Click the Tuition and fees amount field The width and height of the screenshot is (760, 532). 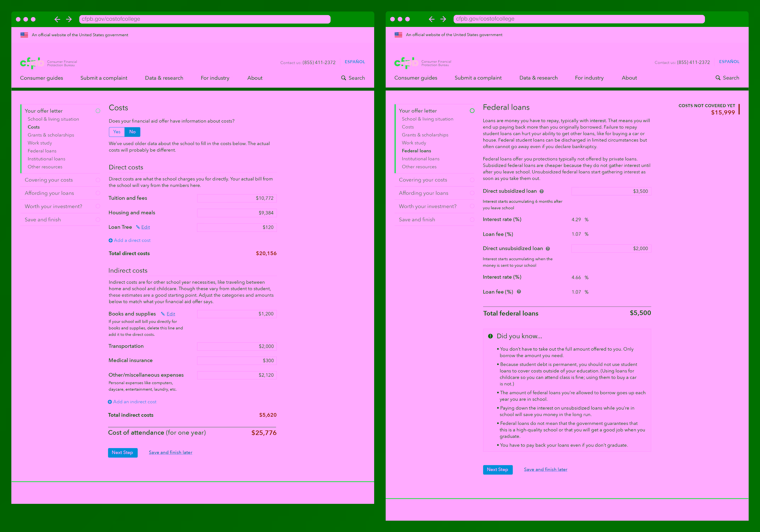point(237,198)
